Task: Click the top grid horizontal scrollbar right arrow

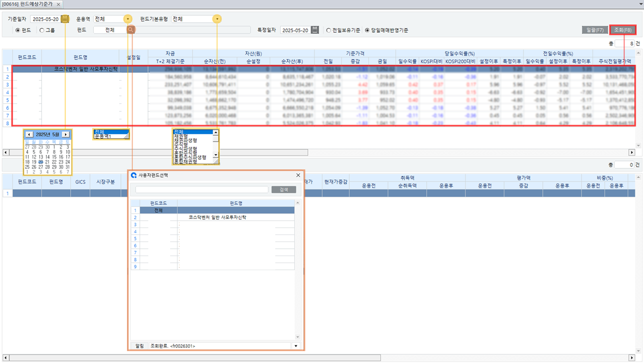Action: (632, 152)
